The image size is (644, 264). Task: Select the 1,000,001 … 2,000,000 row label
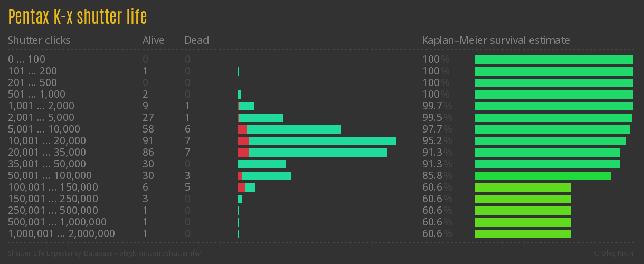coord(61,234)
